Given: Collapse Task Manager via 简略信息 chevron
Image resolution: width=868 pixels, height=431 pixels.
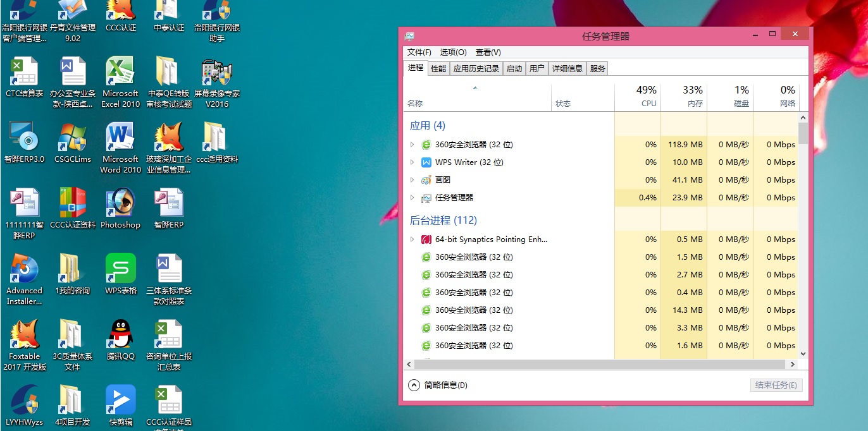Looking at the screenshot, I should coord(414,385).
